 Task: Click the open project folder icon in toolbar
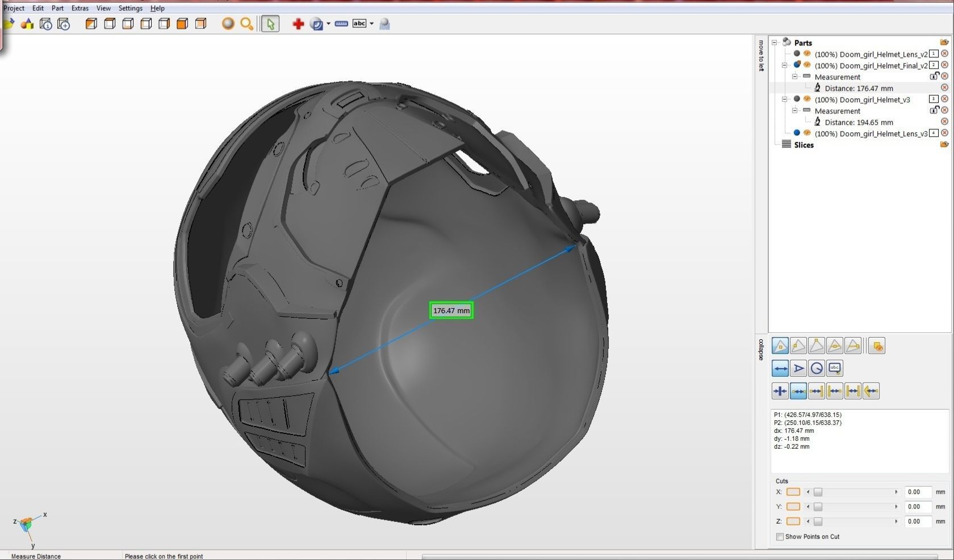pos(9,24)
